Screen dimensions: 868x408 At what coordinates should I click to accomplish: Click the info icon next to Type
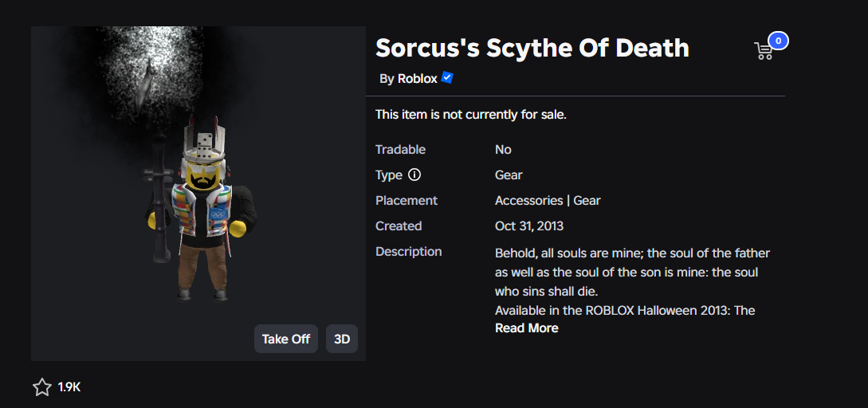click(414, 175)
